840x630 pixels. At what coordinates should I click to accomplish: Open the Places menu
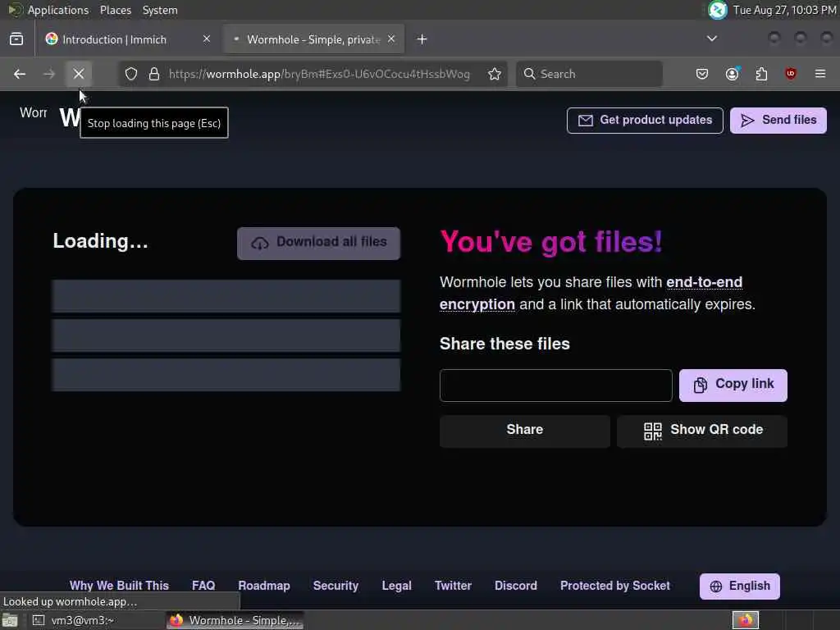(x=115, y=10)
